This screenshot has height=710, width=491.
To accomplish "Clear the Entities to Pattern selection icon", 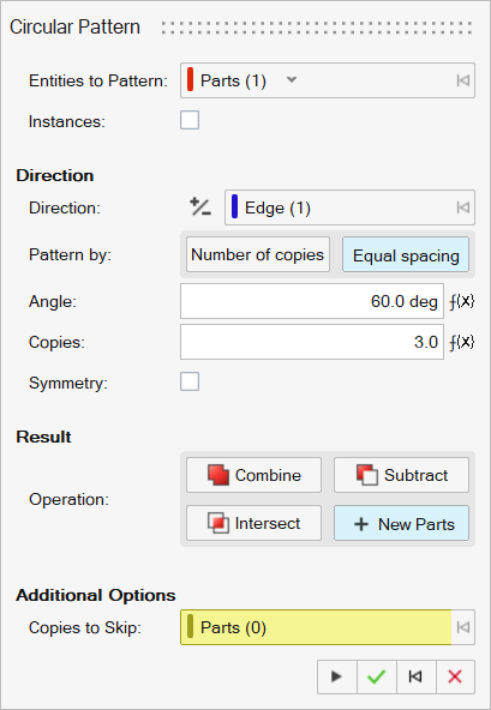I will click(x=462, y=81).
